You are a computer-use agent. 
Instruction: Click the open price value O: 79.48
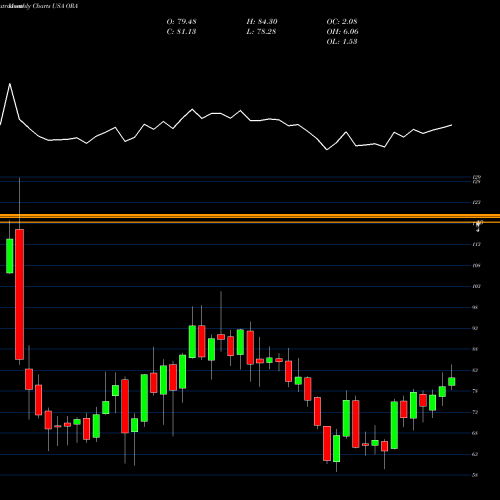click(x=181, y=22)
